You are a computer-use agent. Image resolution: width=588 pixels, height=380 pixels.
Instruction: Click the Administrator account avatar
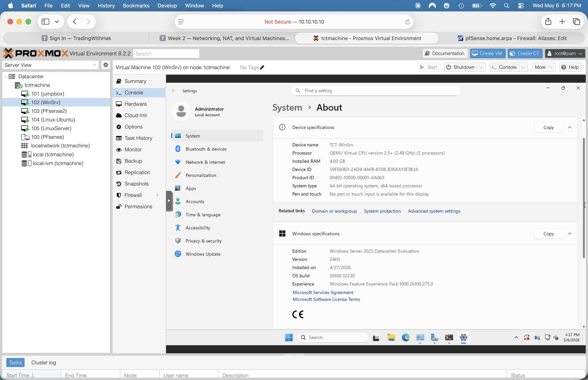[181, 112]
